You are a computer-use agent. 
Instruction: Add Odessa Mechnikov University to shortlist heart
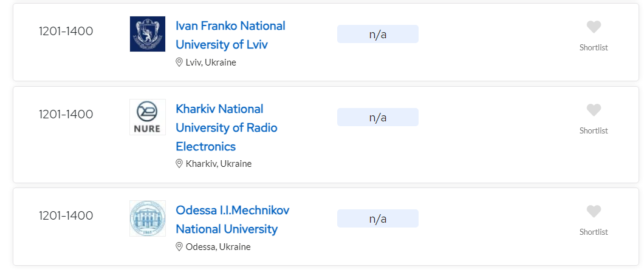(x=594, y=212)
